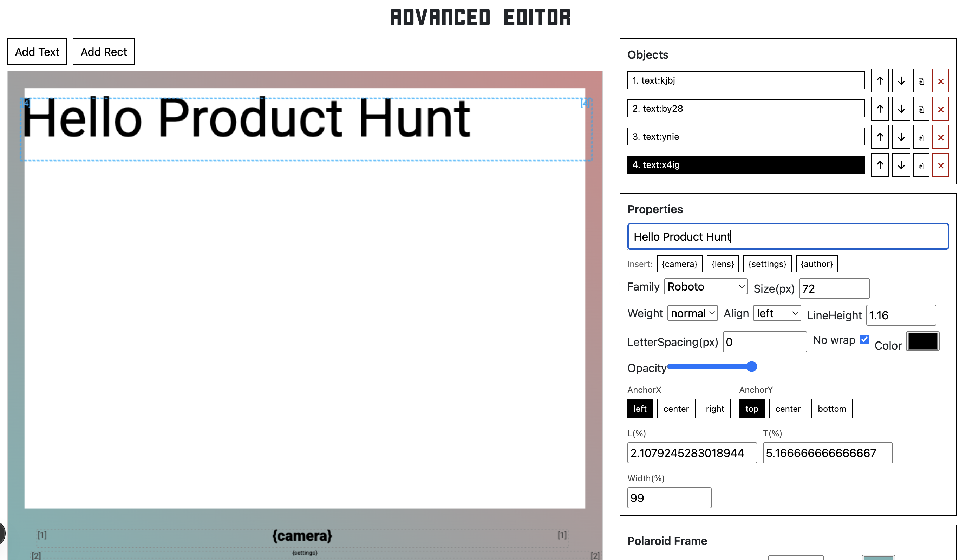966x560 pixels.
Task: Click the Add Rect button
Action: pyautogui.click(x=104, y=52)
